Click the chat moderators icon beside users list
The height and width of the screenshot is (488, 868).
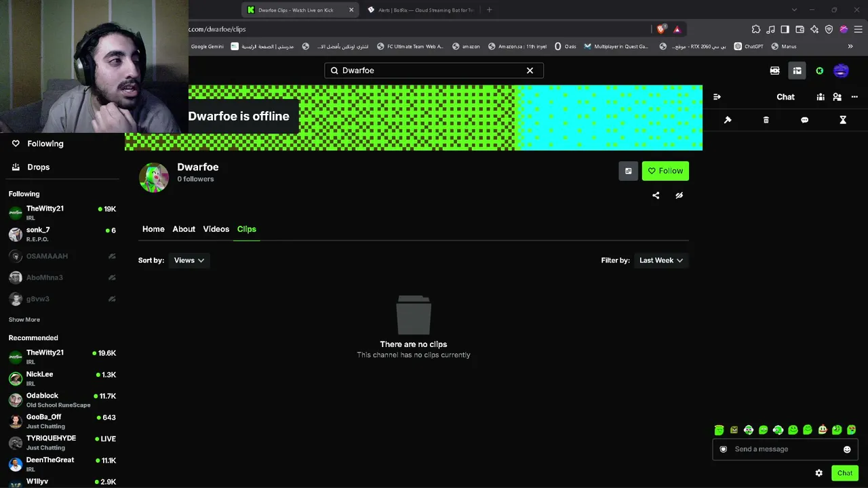click(x=837, y=97)
